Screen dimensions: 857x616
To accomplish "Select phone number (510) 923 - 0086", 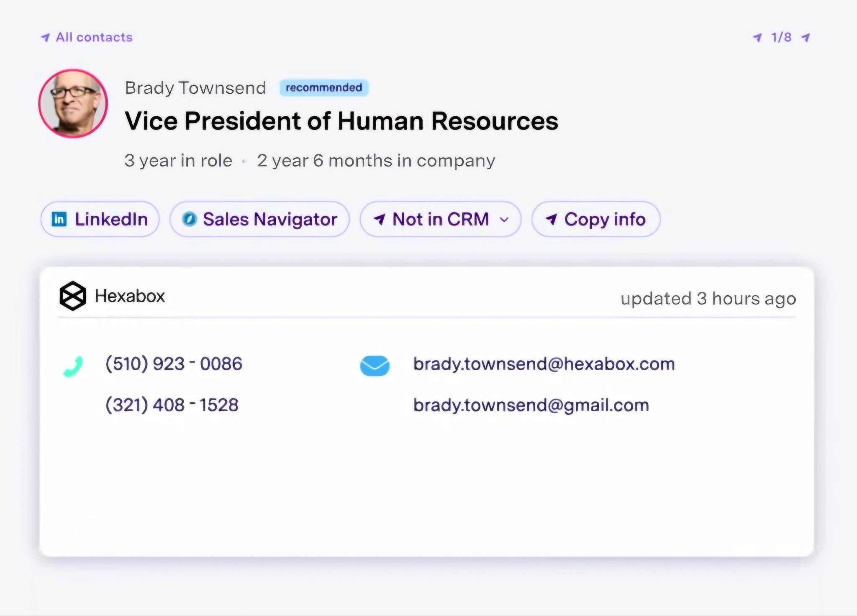I will [x=174, y=364].
